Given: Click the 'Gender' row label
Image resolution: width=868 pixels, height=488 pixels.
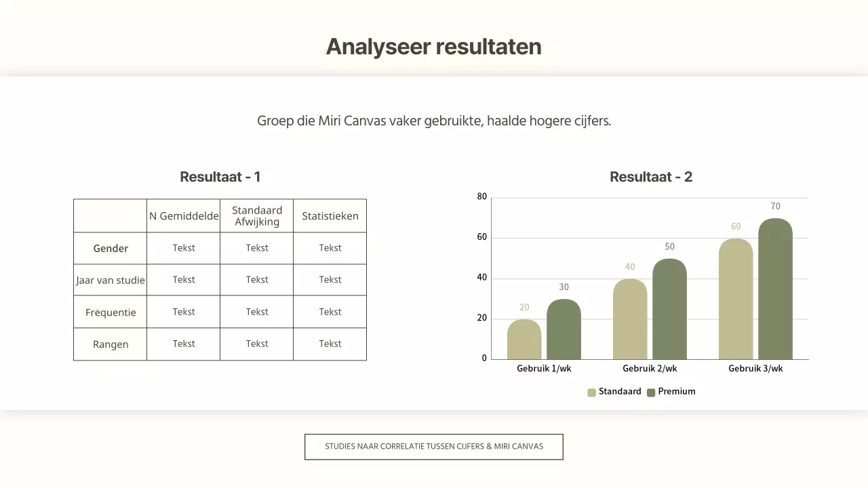Looking at the screenshot, I should click(x=111, y=249).
